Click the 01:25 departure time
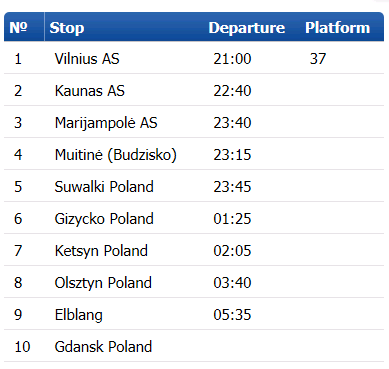Viewport: 389px width, 369px height. (232, 219)
